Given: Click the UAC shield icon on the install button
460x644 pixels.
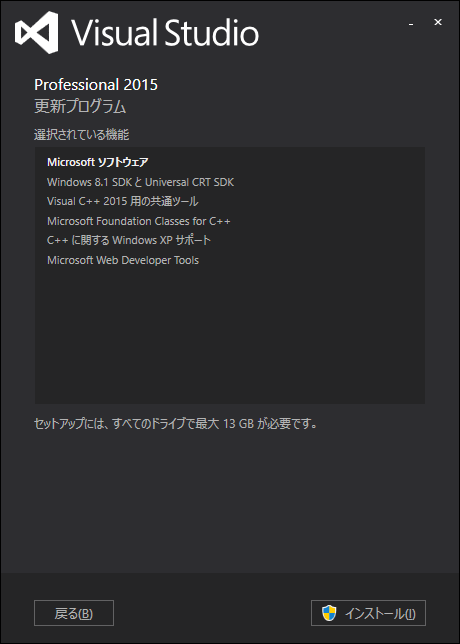Looking at the screenshot, I should point(329,613).
